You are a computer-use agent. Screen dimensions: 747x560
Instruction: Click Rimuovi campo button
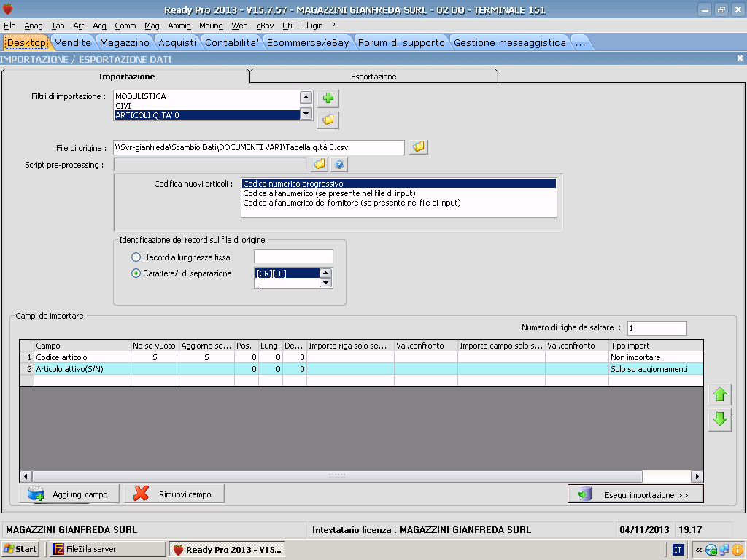174,494
